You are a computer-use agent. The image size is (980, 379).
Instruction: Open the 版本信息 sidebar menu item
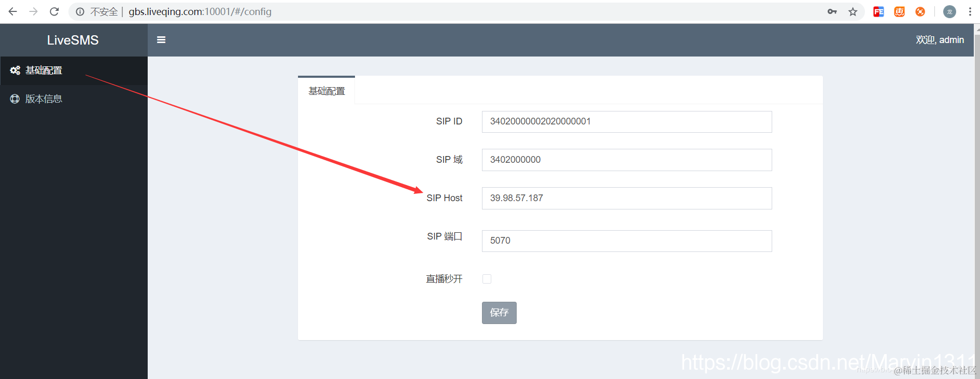[74, 99]
